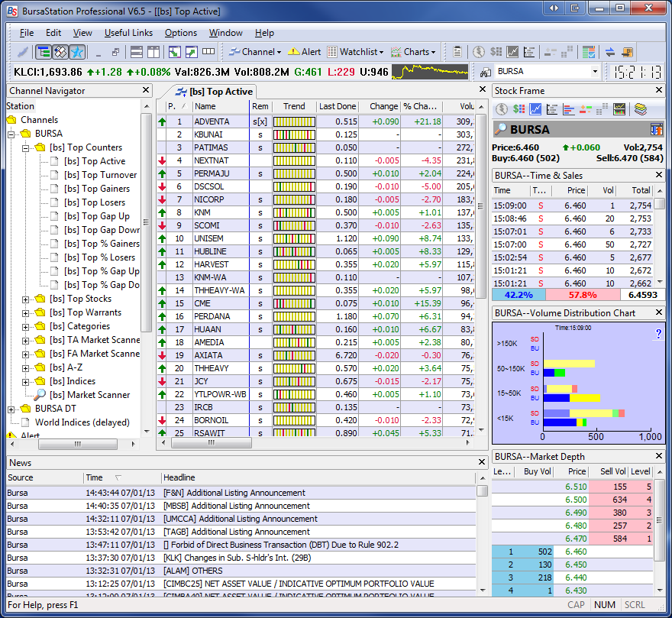This screenshot has height=618, width=672.
Task: Open the Edit menu
Action: pyautogui.click(x=53, y=33)
